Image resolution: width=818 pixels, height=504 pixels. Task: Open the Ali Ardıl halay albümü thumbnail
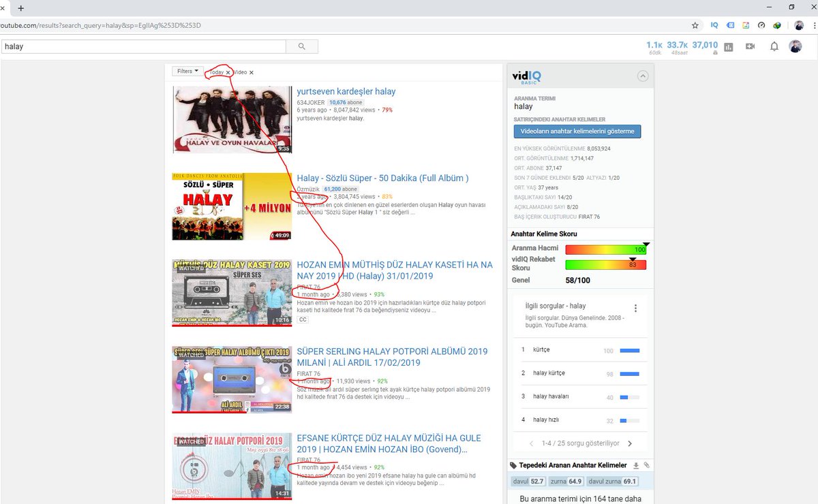[232, 379]
